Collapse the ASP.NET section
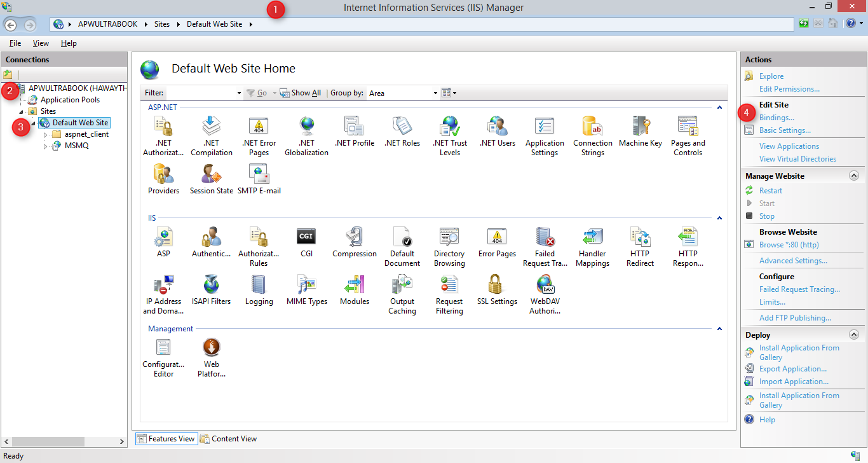The width and height of the screenshot is (868, 463). tap(719, 107)
